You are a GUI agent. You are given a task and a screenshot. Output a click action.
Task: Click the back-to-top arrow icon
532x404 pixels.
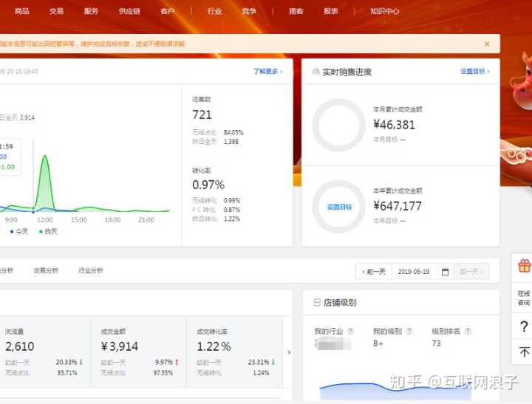pos(524,352)
